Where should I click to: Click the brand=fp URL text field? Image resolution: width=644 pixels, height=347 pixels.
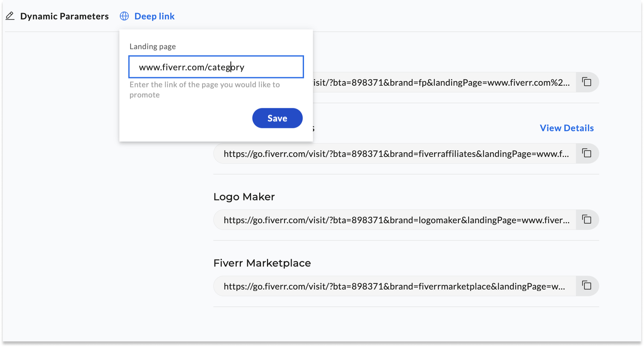[x=441, y=83]
